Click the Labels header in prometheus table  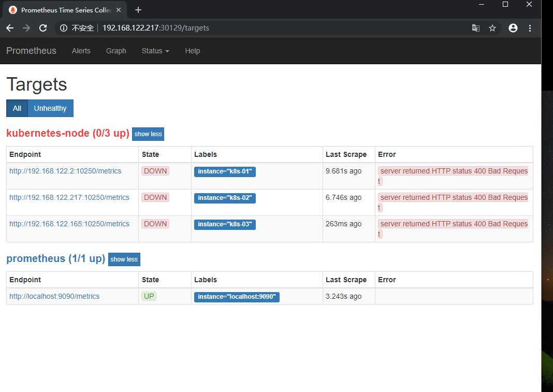pyautogui.click(x=206, y=280)
